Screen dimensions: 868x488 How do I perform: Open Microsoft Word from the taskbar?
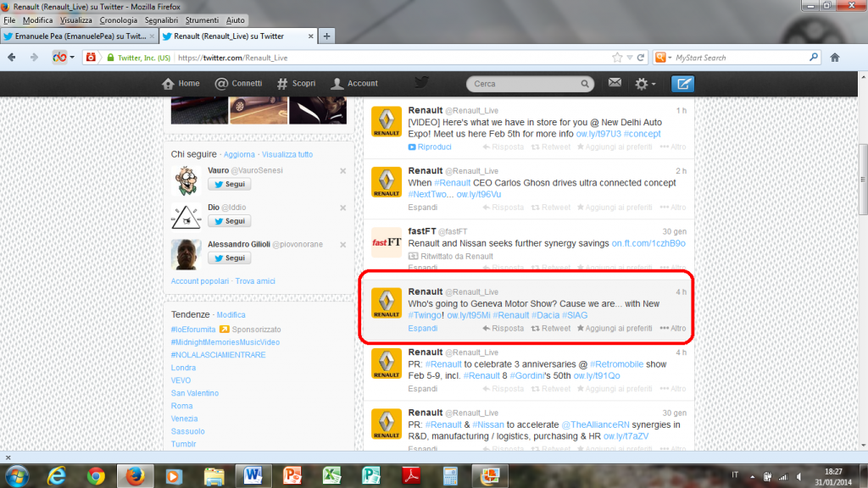click(253, 476)
